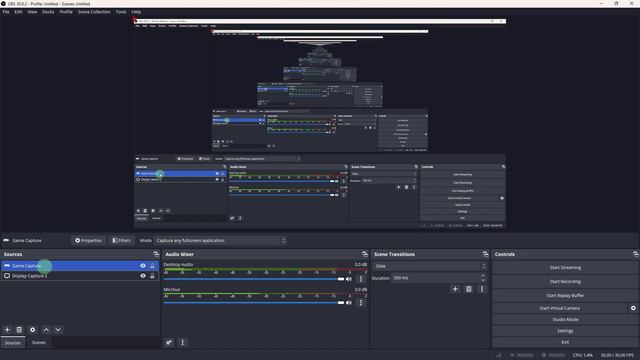
Task: Click the Start Streaming button
Action: coord(565,268)
